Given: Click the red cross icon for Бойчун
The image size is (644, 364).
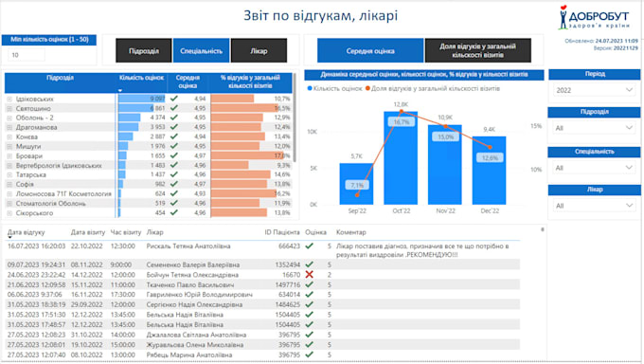Looking at the screenshot, I should click(x=310, y=274).
